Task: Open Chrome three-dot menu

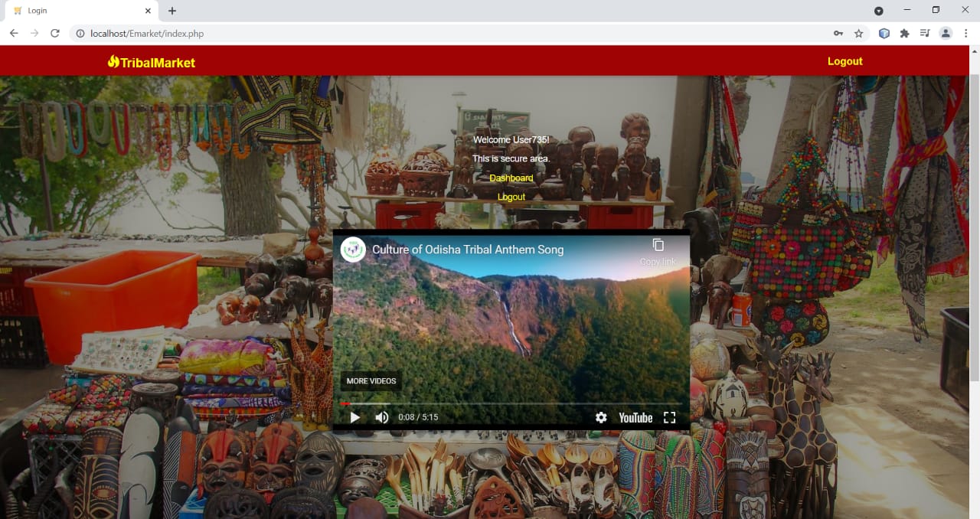Action: click(x=966, y=33)
